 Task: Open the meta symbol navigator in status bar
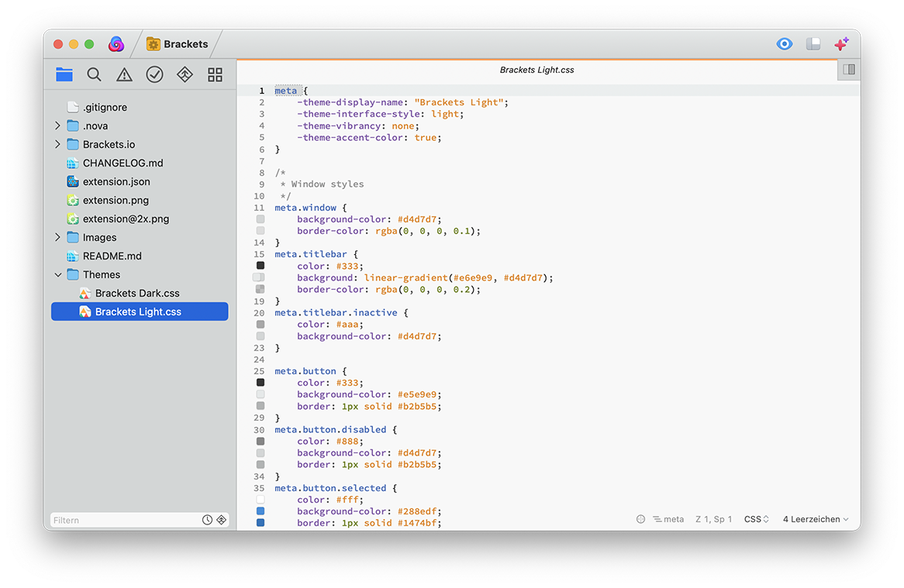pyautogui.click(x=668, y=519)
